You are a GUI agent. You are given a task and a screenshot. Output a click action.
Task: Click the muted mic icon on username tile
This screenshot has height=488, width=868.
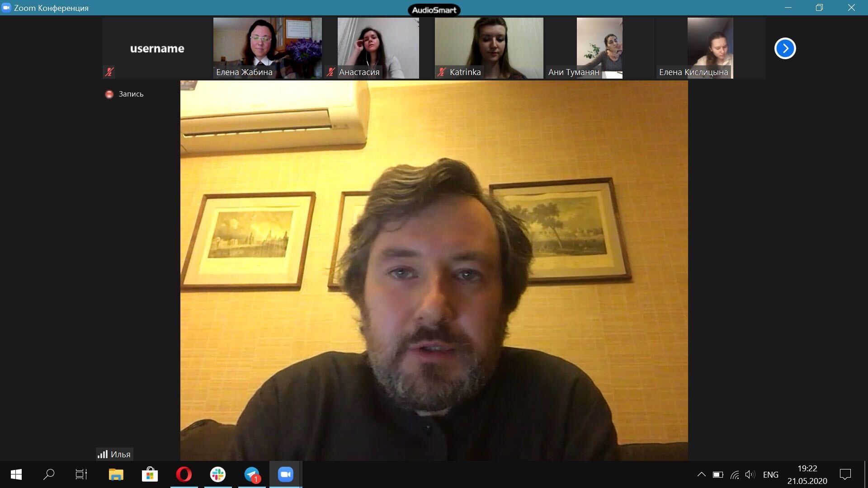[x=109, y=71]
